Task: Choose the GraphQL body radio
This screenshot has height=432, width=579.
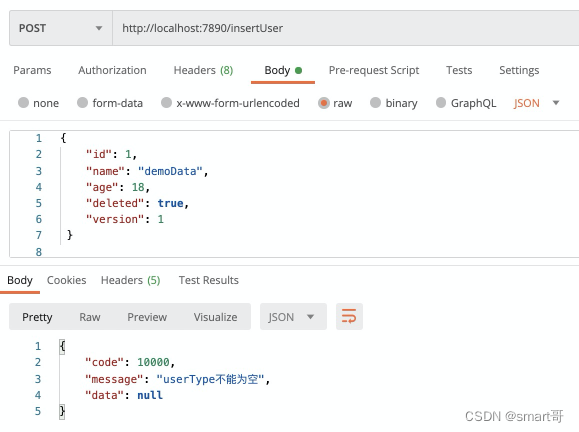Action: point(441,102)
